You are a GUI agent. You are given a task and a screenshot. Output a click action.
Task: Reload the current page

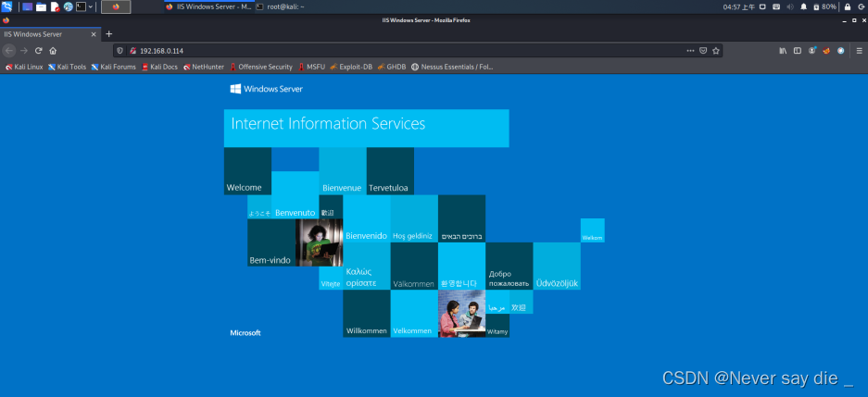click(x=38, y=51)
